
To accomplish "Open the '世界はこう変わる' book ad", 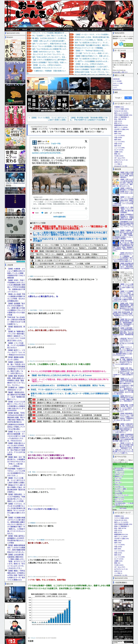I will (x=15, y=161).
